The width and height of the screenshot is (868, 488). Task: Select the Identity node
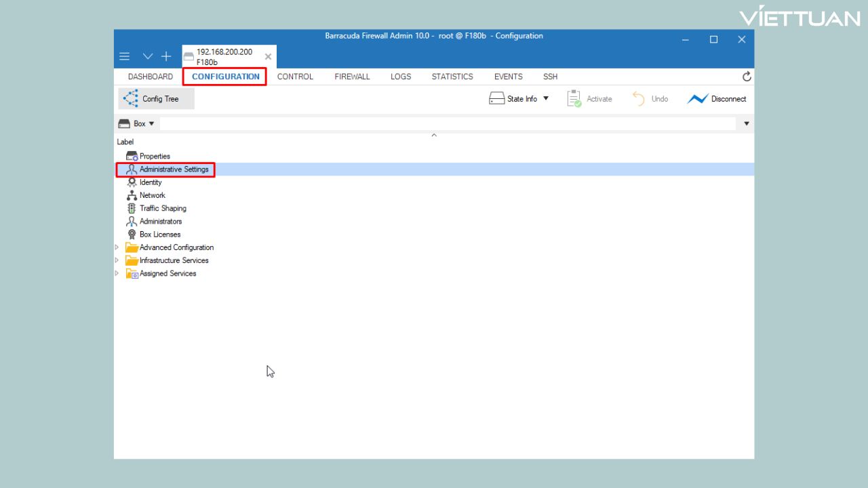pos(151,182)
